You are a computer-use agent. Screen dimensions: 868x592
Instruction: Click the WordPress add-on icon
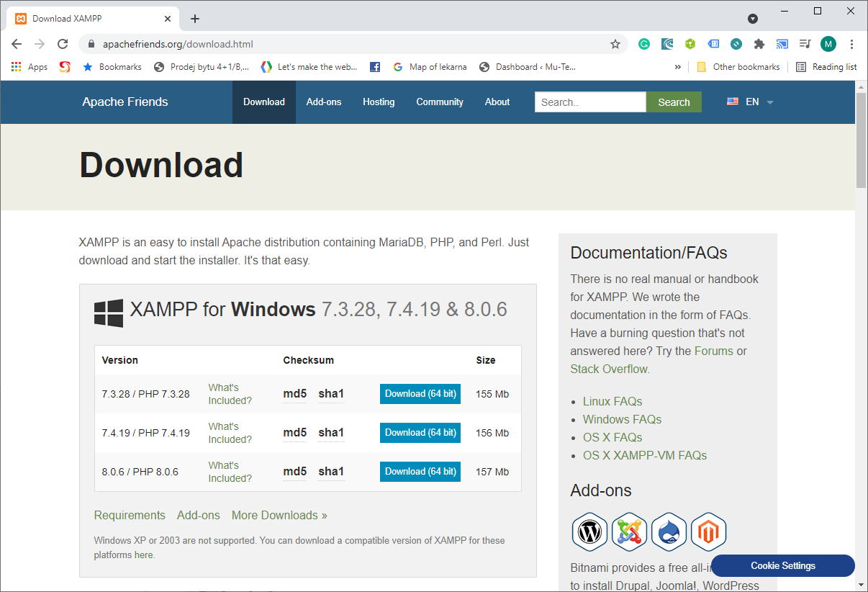590,533
